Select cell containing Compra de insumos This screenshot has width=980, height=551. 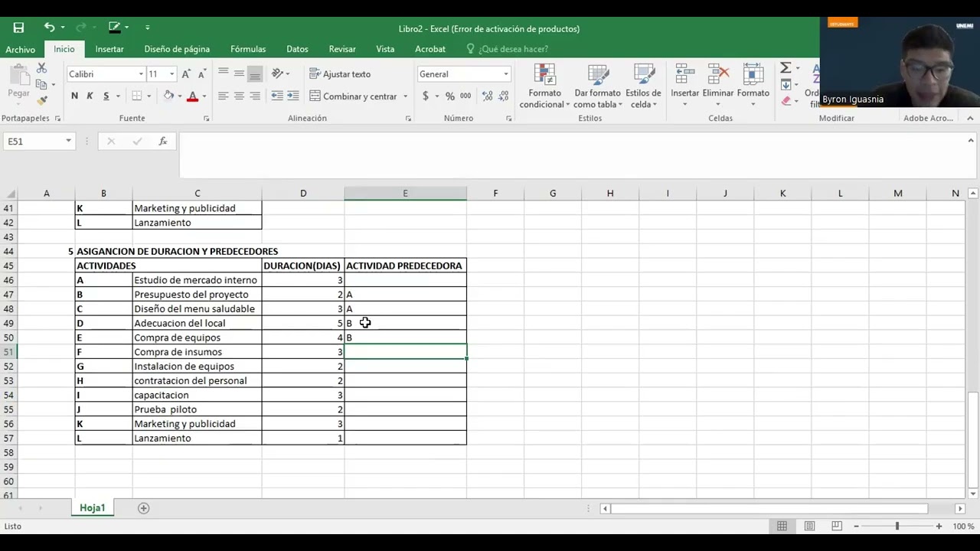pos(197,352)
